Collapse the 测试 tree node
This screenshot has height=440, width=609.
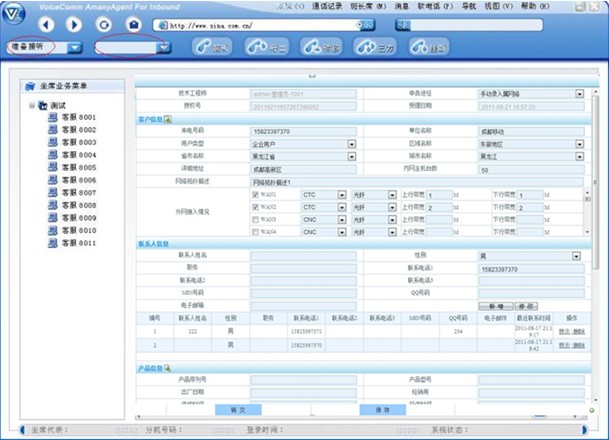click(x=32, y=105)
